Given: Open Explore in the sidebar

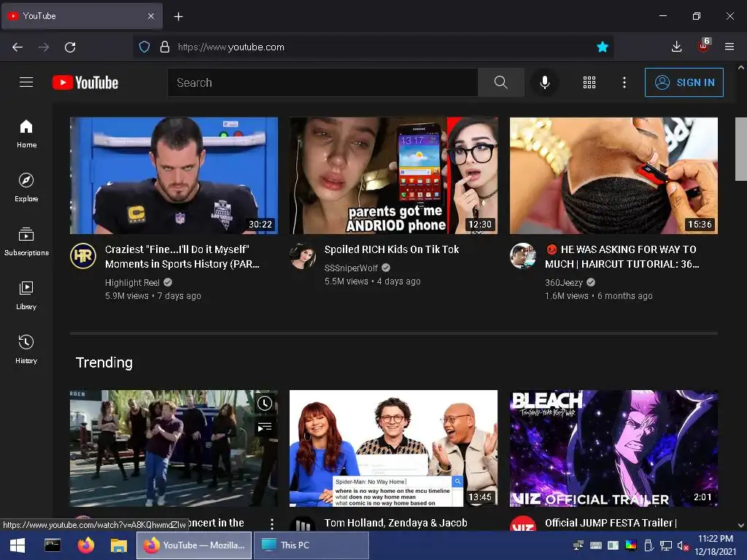Looking at the screenshot, I should (x=26, y=187).
